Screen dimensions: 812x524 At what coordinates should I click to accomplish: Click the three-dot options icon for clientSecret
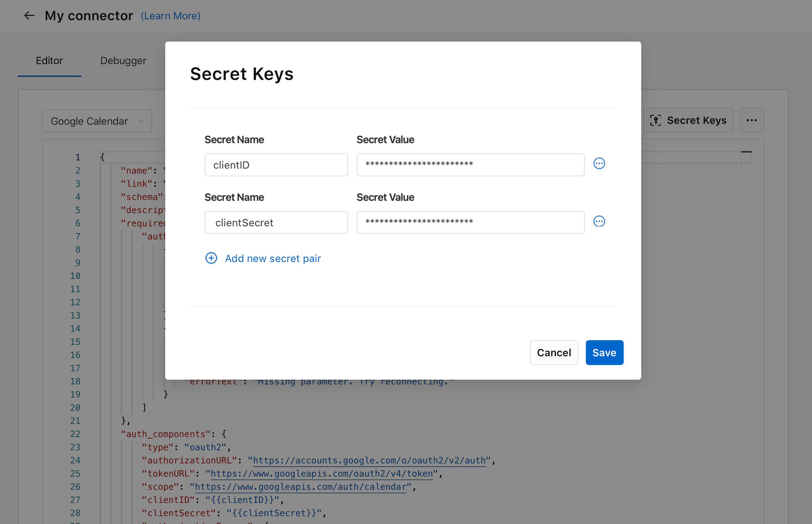pos(600,221)
